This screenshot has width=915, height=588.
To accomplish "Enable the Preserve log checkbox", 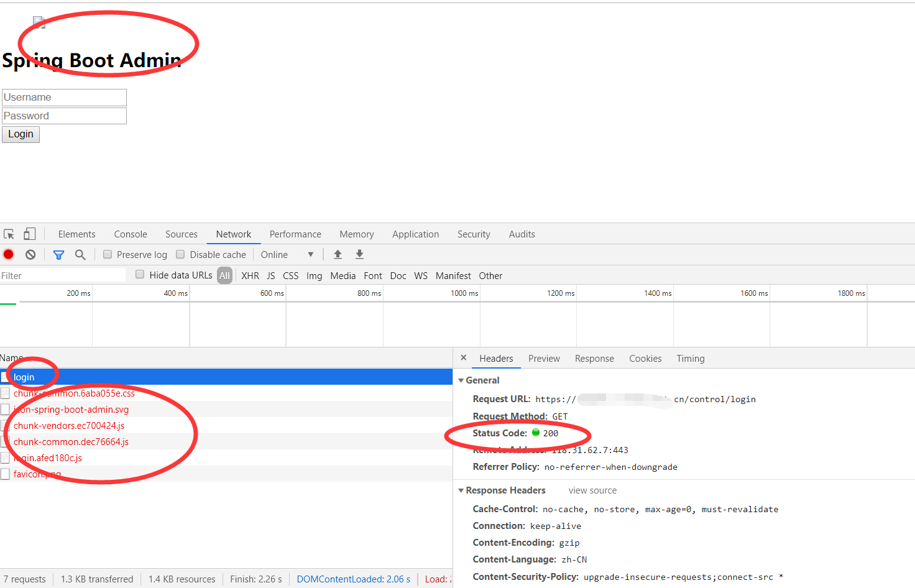I will [x=108, y=254].
